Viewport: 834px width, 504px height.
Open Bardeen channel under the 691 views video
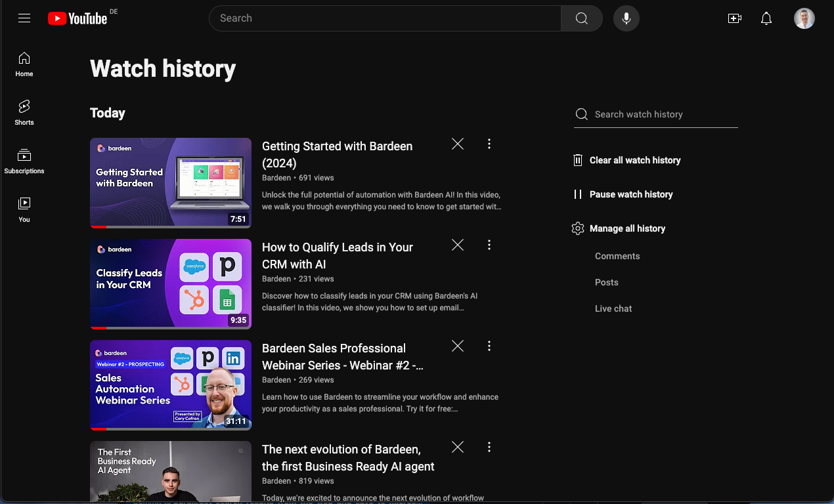[x=276, y=178]
